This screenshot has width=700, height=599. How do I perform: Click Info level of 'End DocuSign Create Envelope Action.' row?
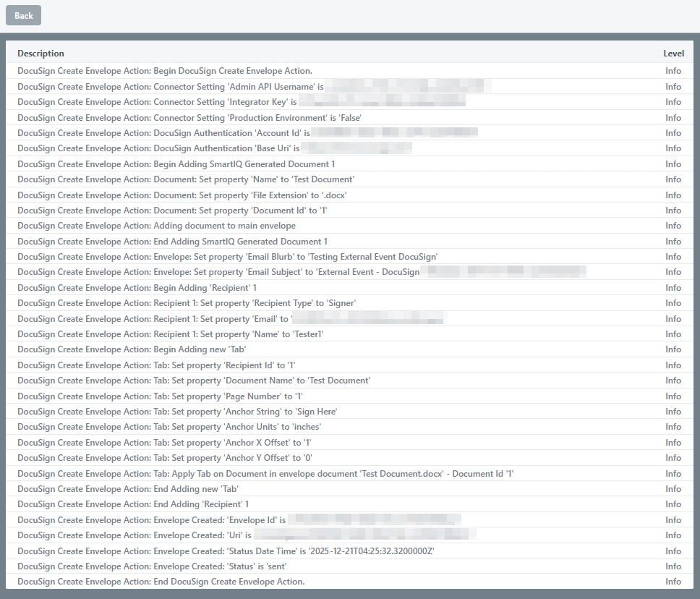[673, 582]
